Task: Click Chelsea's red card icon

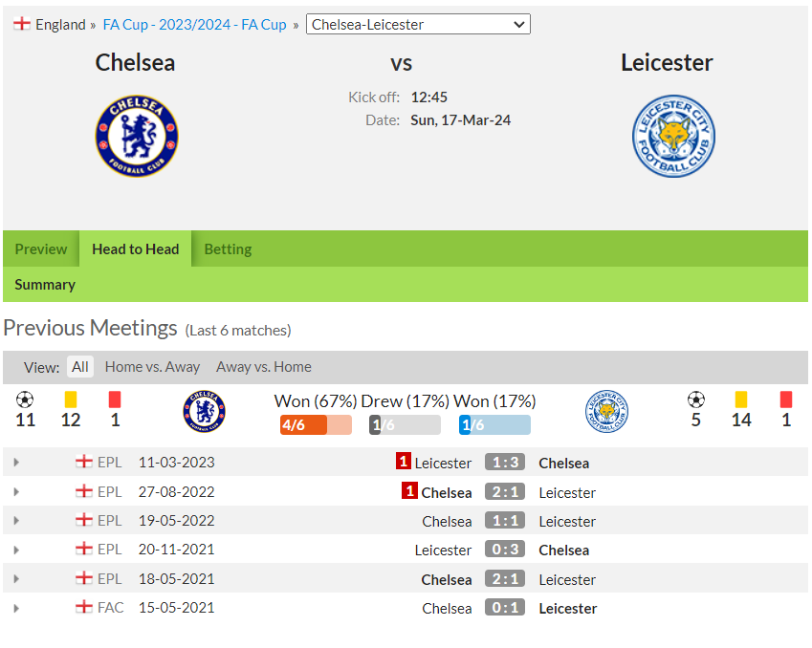Action: pyautogui.click(x=115, y=400)
